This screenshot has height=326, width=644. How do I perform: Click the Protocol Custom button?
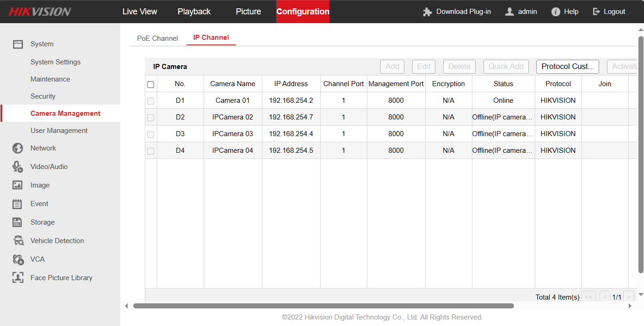pos(567,67)
